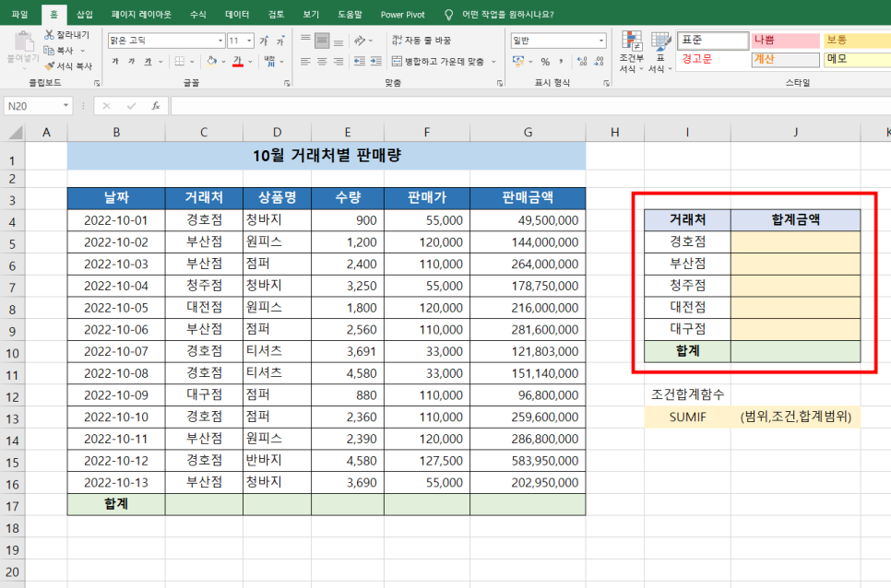This screenshot has width=891, height=588.
Task: Open Conditional Formatting (조건부 서식)
Action: [631, 52]
